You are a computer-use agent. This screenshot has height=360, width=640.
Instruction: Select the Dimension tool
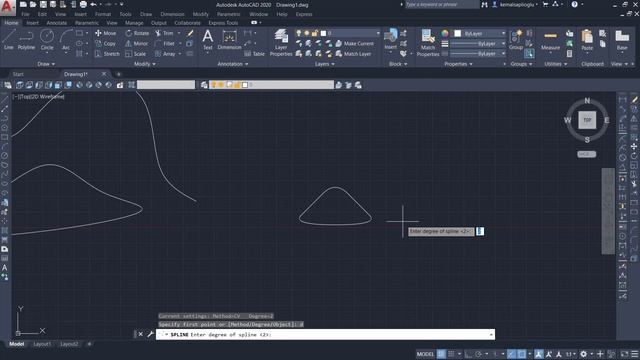[229, 40]
